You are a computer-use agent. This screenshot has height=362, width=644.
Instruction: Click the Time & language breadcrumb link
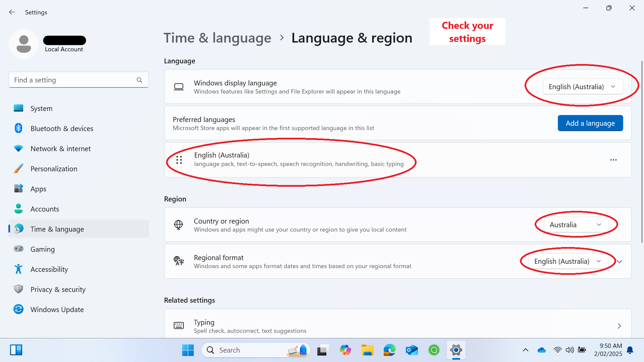pos(217,38)
